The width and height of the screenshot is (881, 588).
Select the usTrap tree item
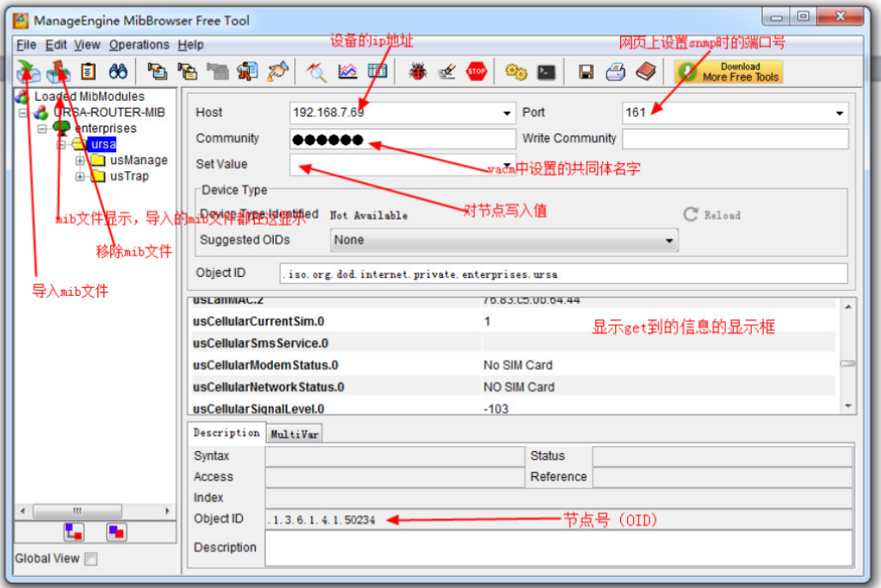[129, 176]
